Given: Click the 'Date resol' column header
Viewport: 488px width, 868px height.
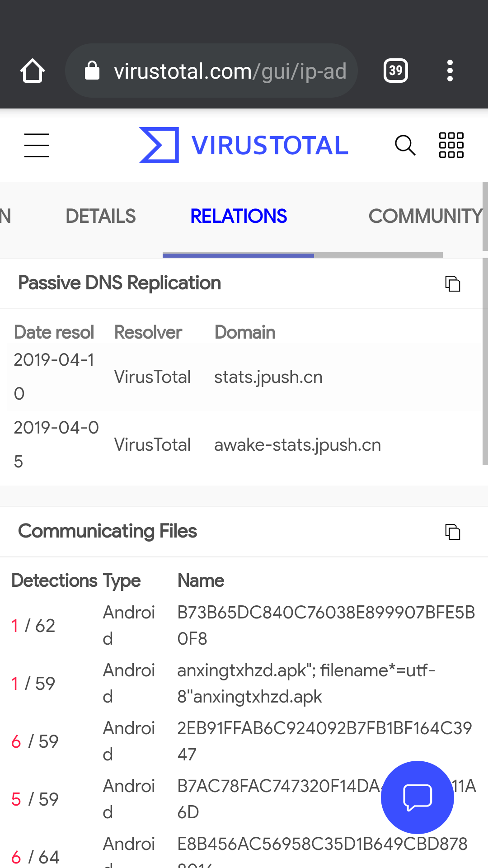Looking at the screenshot, I should [54, 332].
